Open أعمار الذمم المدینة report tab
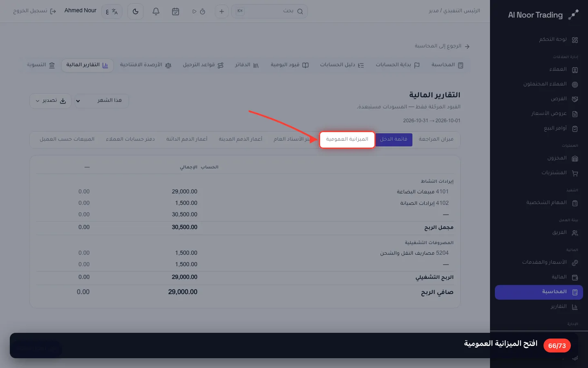This screenshot has width=588, height=368. pos(241,139)
